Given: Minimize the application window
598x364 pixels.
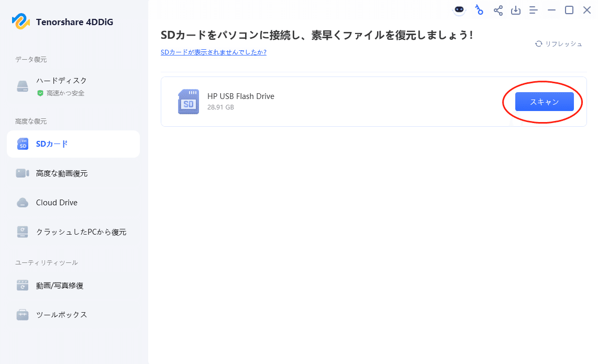Looking at the screenshot, I should pos(552,10).
